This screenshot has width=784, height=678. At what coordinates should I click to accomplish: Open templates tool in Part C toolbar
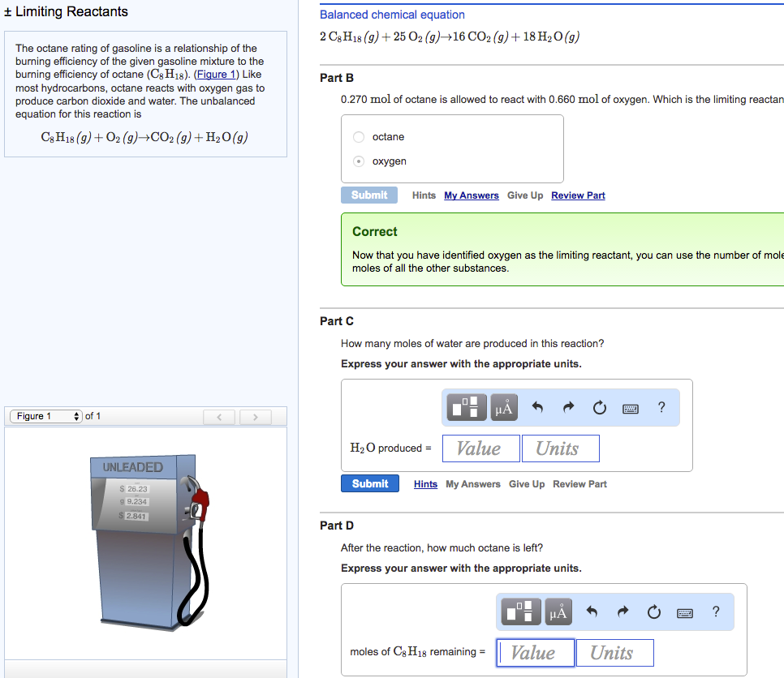coord(467,409)
